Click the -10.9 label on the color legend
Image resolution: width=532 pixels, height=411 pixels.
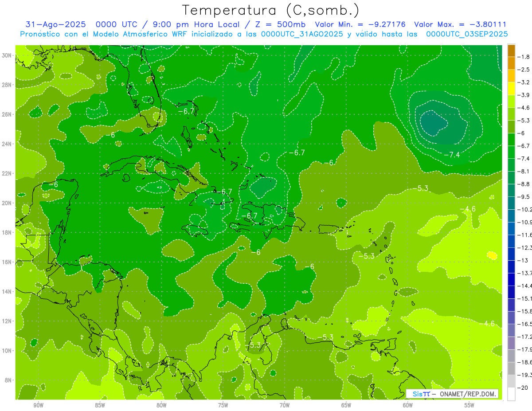pos(526,222)
